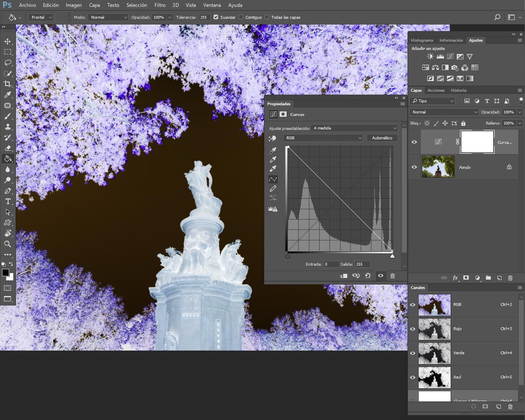The width and height of the screenshot is (525, 420).
Task: Choose edit points to modify curve
Action: (x=273, y=179)
